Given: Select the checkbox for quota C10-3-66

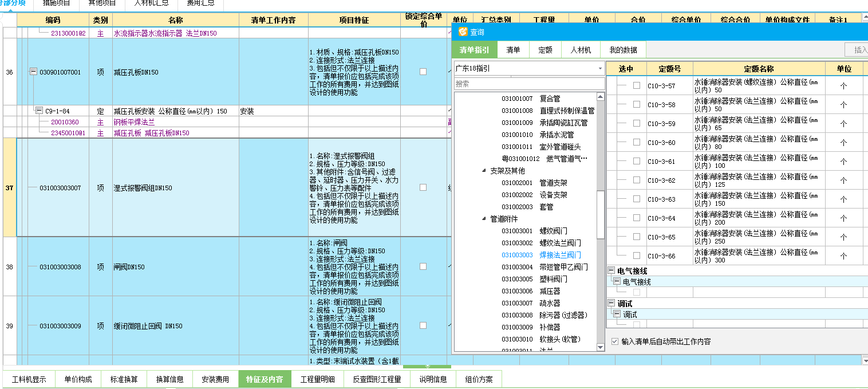Looking at the screenshot, I should pos(637,256).
